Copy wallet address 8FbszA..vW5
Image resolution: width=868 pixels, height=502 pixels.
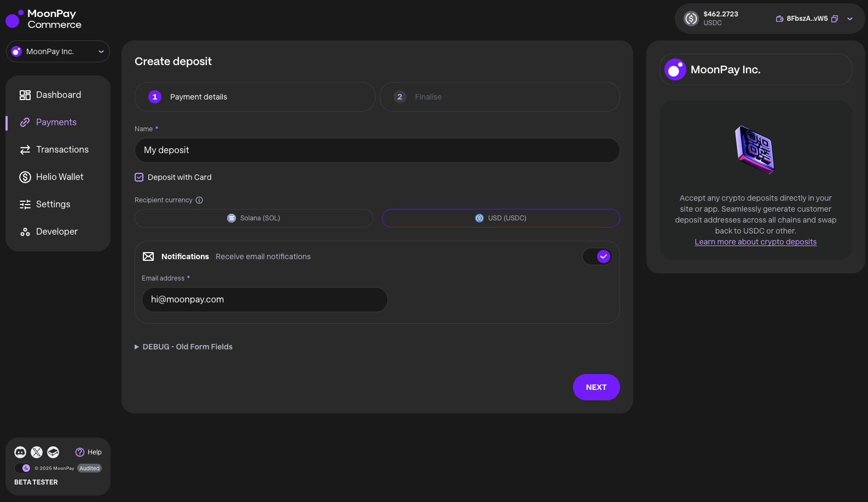pyautogui.click(x=835, y=19)
